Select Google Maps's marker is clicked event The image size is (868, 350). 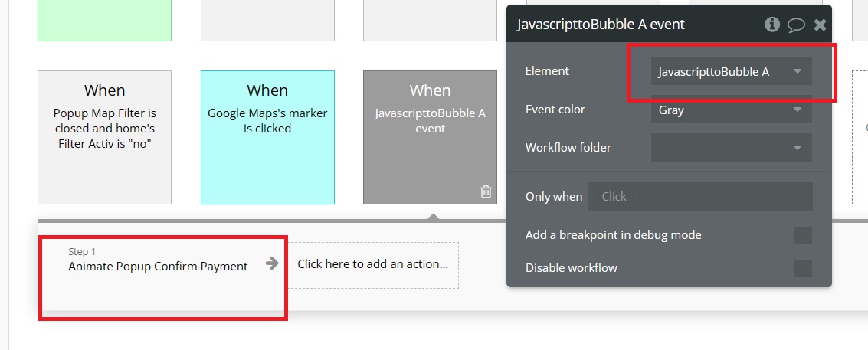point(267,137)
